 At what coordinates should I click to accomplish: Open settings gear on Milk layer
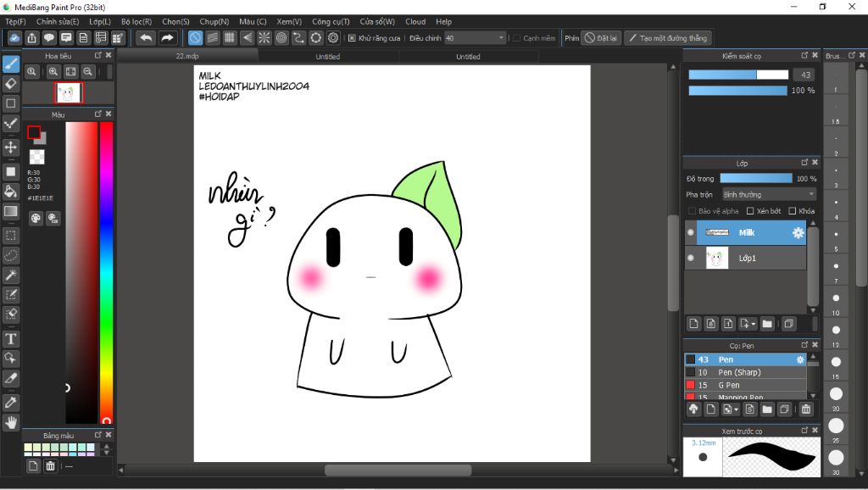[x=798, y=232]
